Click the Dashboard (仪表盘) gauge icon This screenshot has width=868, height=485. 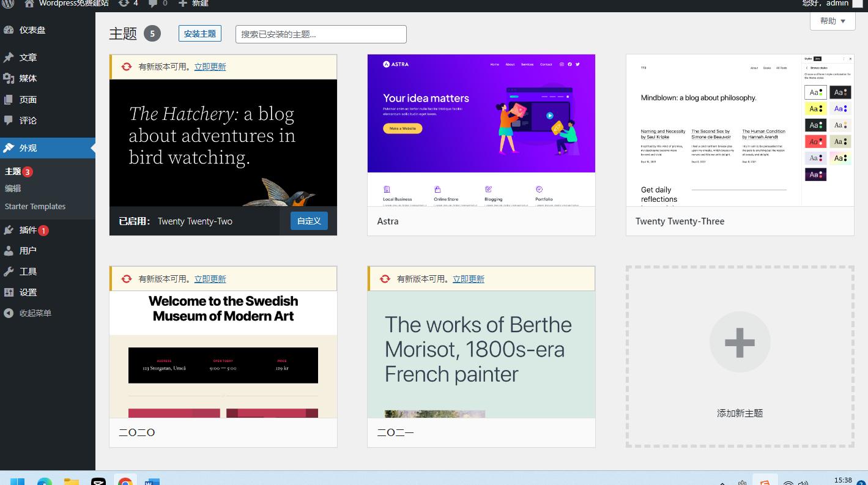[9, 30]
